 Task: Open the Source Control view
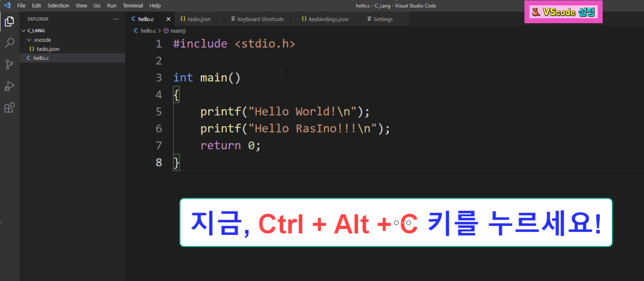[9, 65]
